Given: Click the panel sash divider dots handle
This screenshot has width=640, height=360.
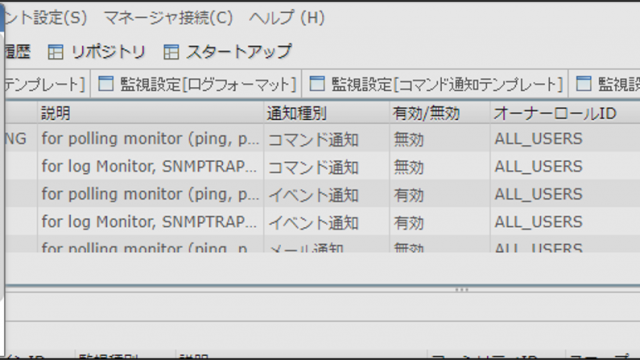Looking at the screenshot, I should pos(462,290).
